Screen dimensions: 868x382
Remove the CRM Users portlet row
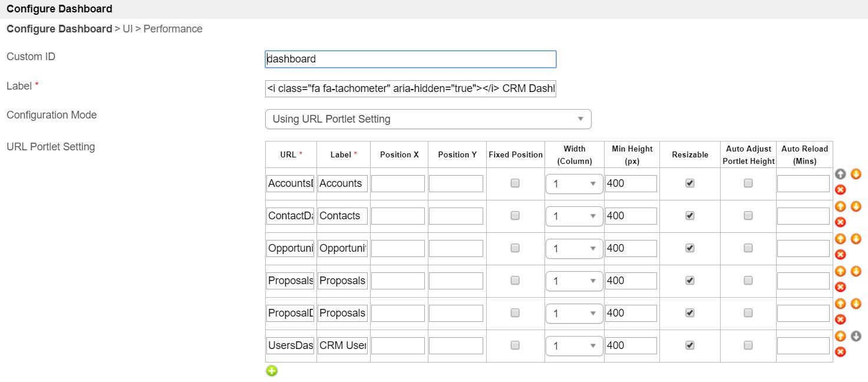[x=841, y=352]
